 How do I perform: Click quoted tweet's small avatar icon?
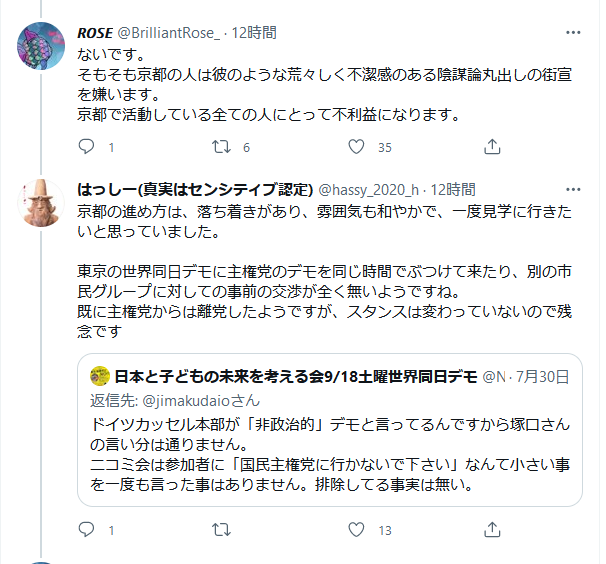click(x=99, y=376)
